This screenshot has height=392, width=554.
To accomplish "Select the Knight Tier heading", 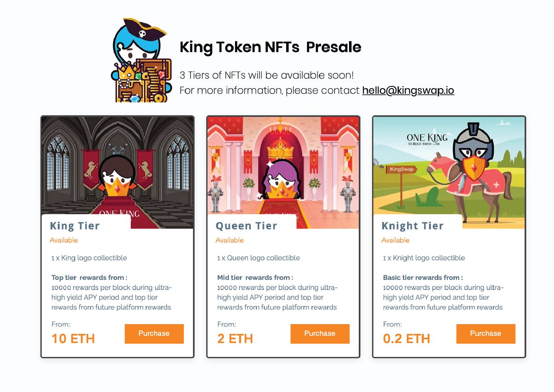I will [x=412, y=226].
